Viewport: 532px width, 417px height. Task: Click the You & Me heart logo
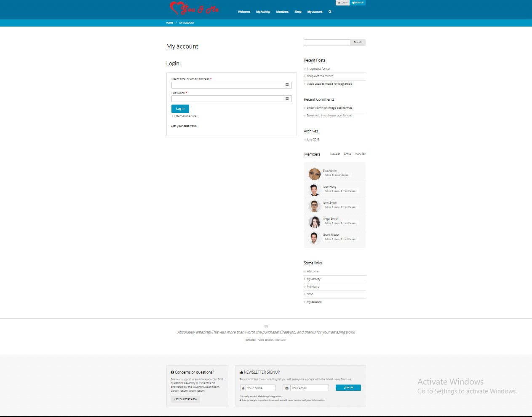(x=194, y=8)
